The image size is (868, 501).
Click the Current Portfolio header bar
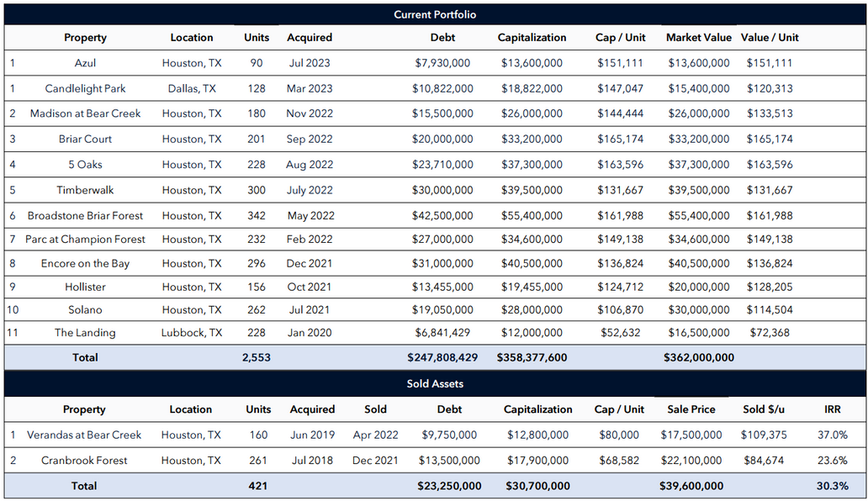coord(435,14)
